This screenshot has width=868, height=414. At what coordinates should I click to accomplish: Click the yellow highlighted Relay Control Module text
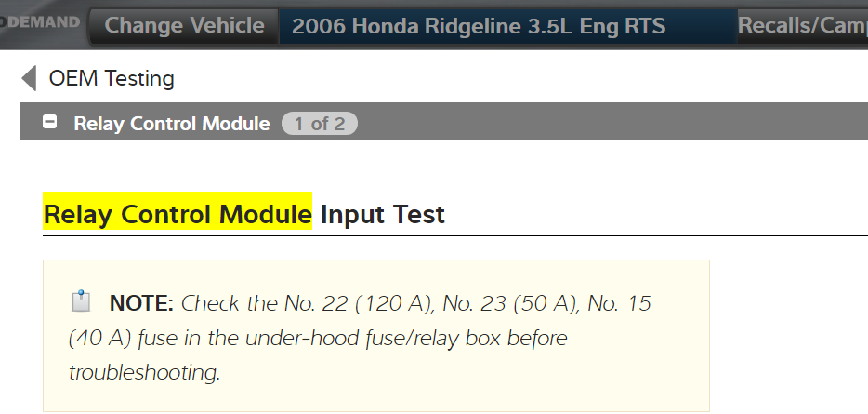tap(178, 216)
